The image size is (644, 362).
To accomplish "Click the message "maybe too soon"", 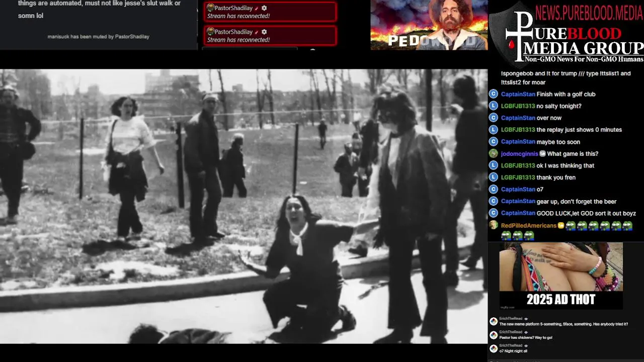I will [558, 142].
